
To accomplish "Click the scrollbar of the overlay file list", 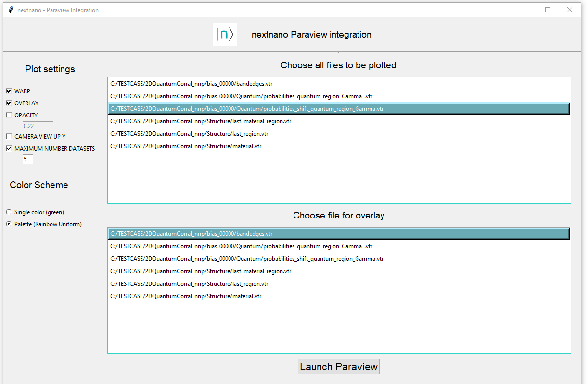I will coord(568,289).
